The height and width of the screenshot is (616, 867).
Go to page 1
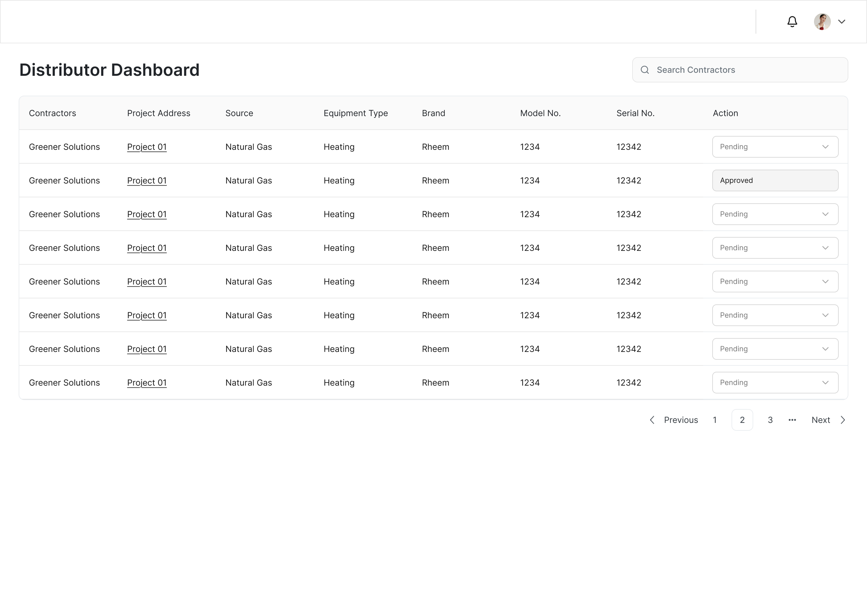tap(714, 420)
